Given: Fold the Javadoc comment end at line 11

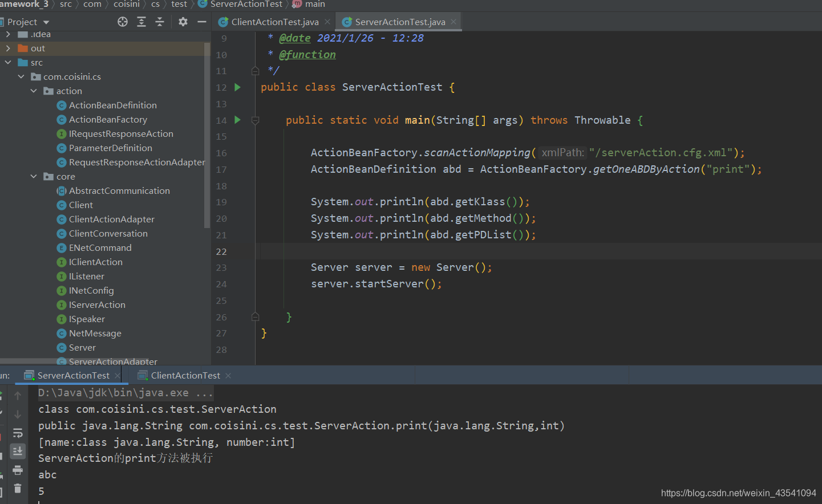Looking at the screenshot, I should click(x=256, y=71).
